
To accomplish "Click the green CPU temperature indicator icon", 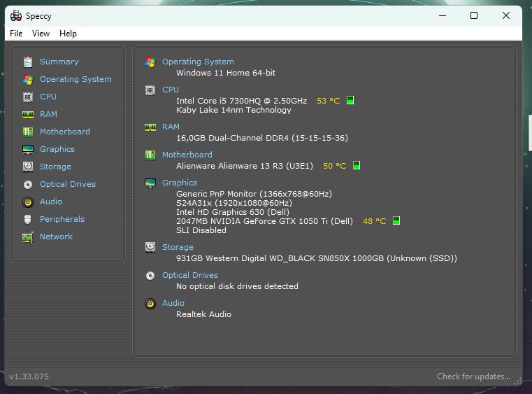I will [350, 100].
